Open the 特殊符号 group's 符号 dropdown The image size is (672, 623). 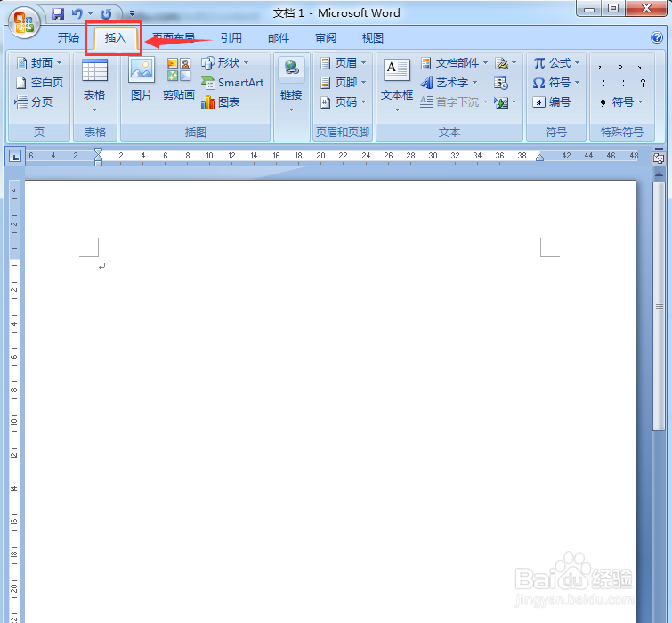tap(622, 102)
